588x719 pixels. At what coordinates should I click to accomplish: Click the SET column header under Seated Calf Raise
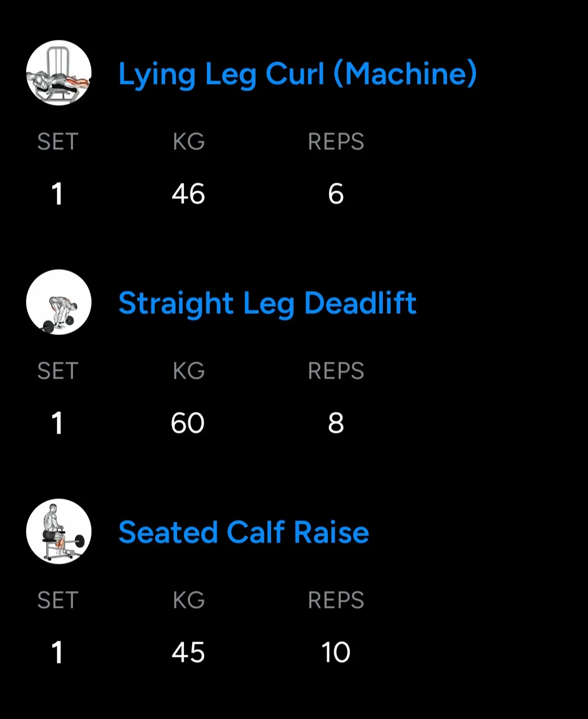(58, 601)
